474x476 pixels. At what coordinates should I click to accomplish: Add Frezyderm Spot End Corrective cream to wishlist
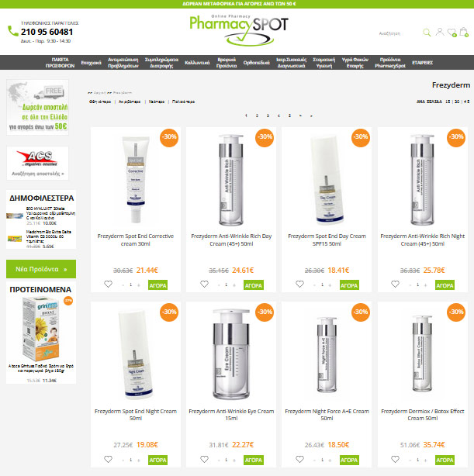click(108, 285)
